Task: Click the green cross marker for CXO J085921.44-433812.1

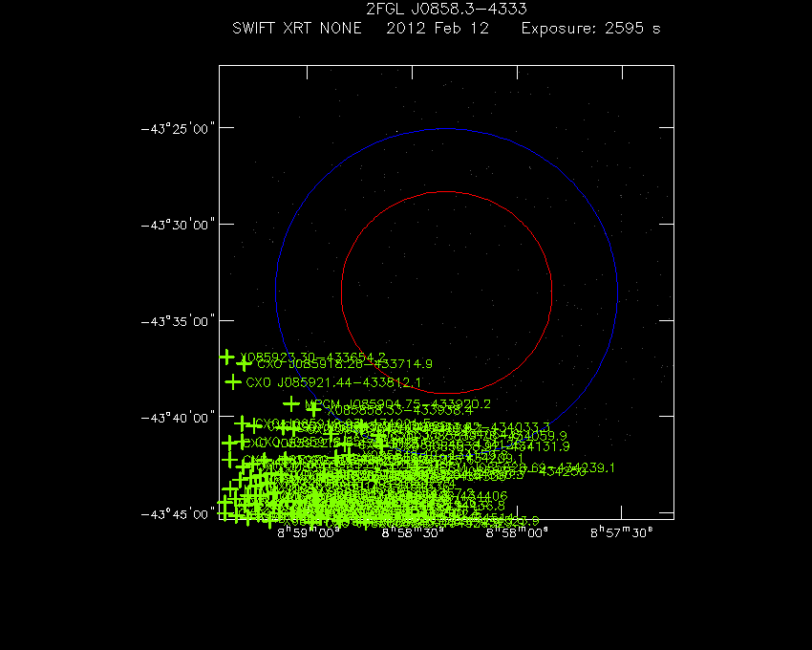Action: (x=233, y=382)
